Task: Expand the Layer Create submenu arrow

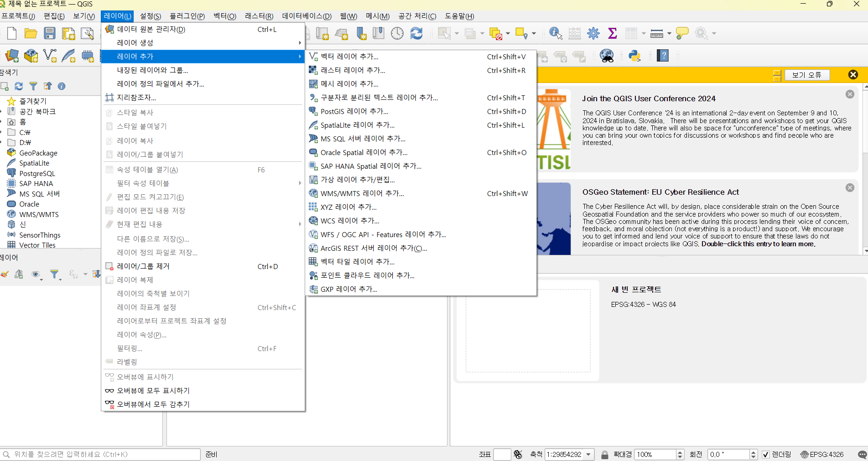Action: [x=300, y=43]
